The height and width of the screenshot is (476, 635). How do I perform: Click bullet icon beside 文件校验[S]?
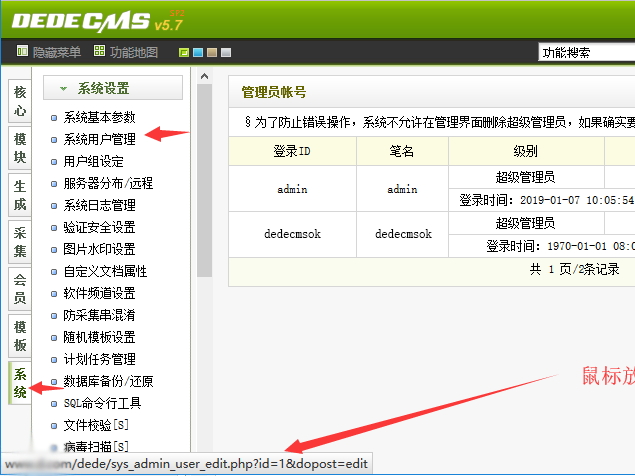coord(54,426)
